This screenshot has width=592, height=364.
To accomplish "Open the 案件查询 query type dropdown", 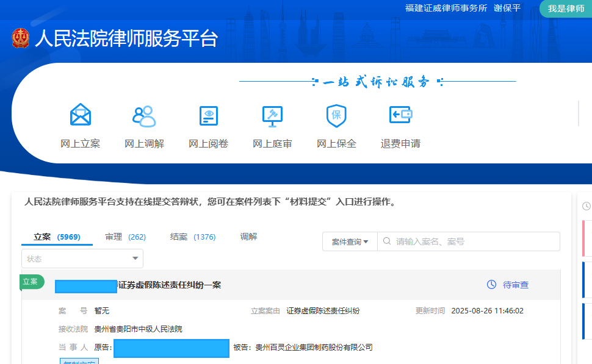I will point(350,241).
